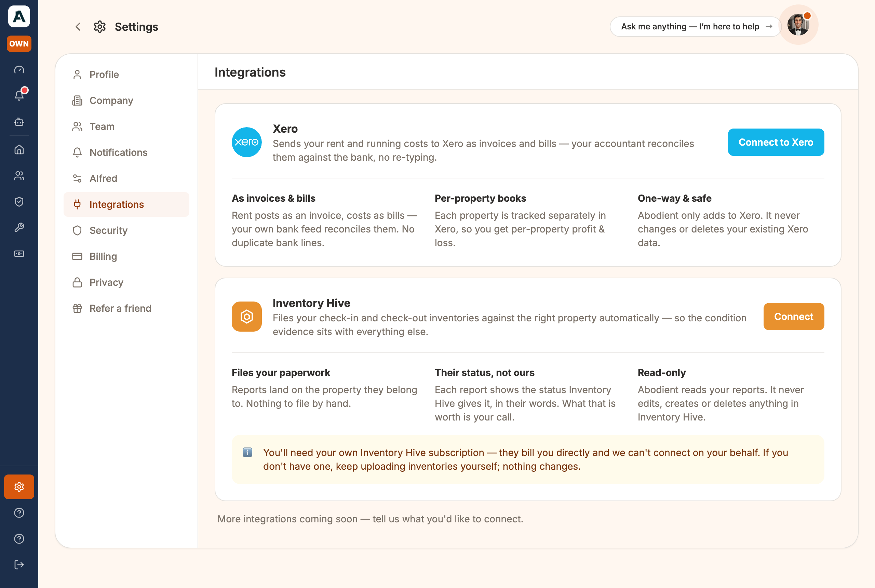
Task: Open the maintenance wrench icon
Action: (19, 228)
